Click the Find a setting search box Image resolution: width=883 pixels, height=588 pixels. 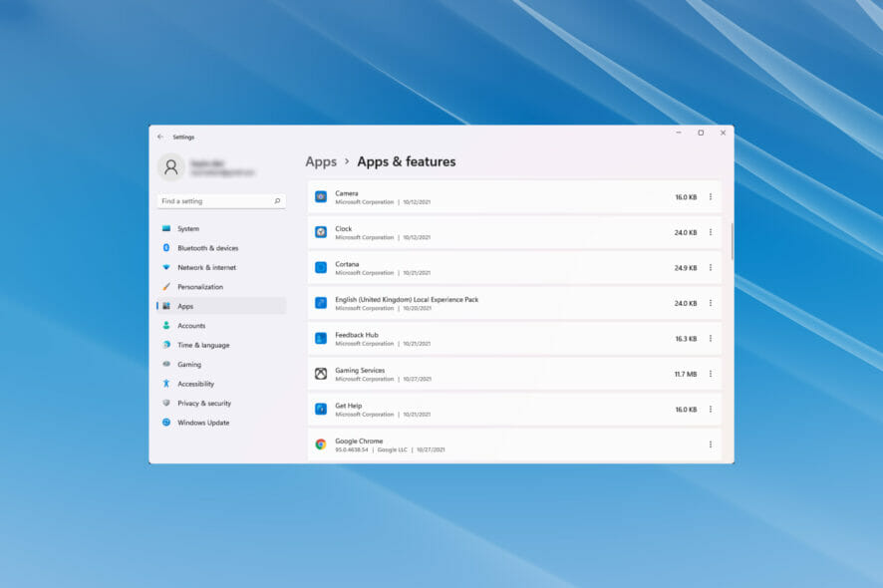point(214,201)
